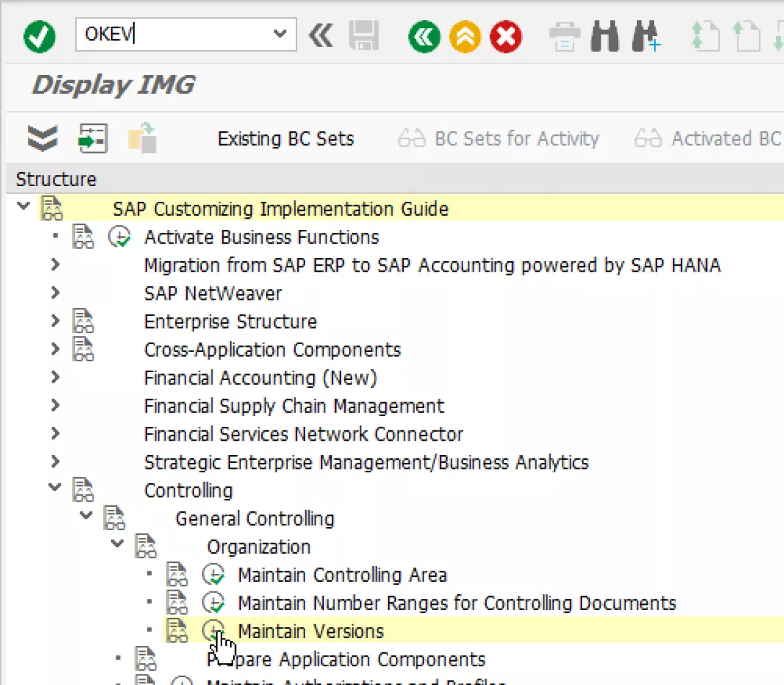The width and height of the screenshot is (784, 685).
Task: Click the Find Next binoculars-plus icon
Action: click(646, 36)
